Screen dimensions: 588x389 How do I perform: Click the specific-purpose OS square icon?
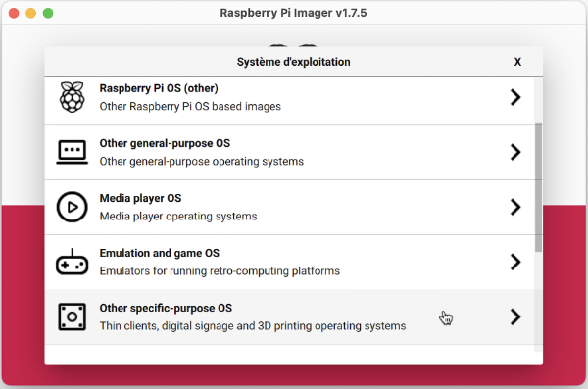72,316
